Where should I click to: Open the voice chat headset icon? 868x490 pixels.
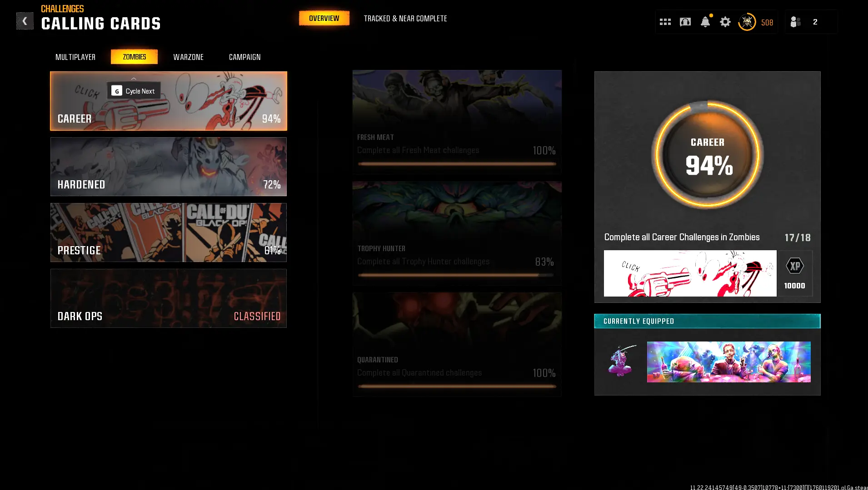click(x=685, y=22)
